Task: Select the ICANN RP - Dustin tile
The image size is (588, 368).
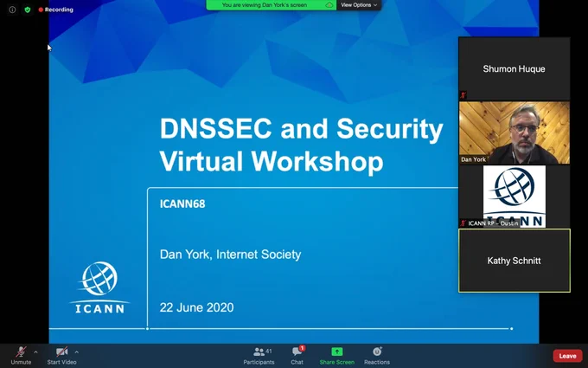Action: [x=514, y=197]
